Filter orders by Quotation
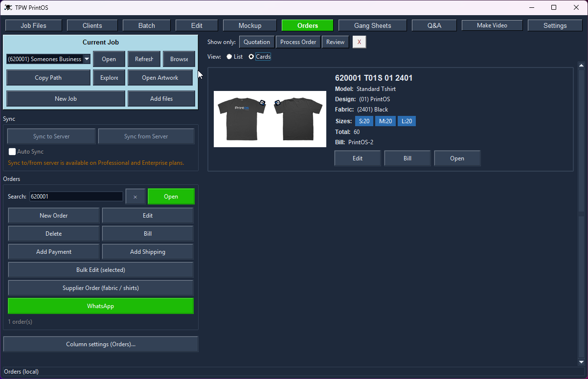The height and width of the screenshot is (379, 588). (x=257, y=42)
